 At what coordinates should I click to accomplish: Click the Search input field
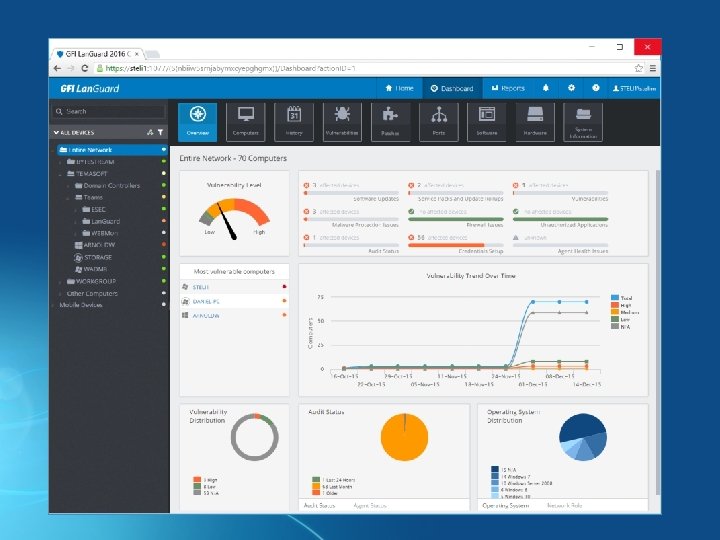point(109,112)
